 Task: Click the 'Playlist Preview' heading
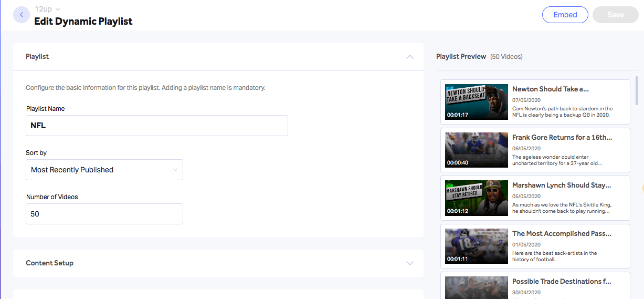[x=461, y=56]
